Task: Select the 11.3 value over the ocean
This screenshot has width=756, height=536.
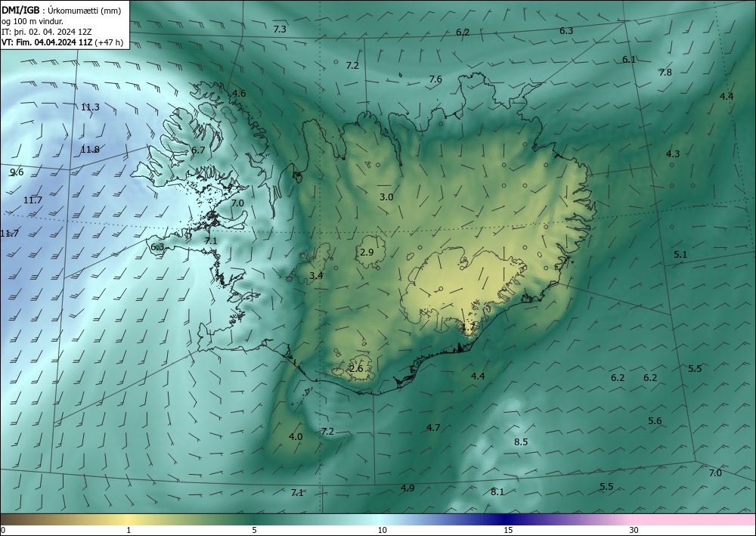Action: (x=90, y=107)
